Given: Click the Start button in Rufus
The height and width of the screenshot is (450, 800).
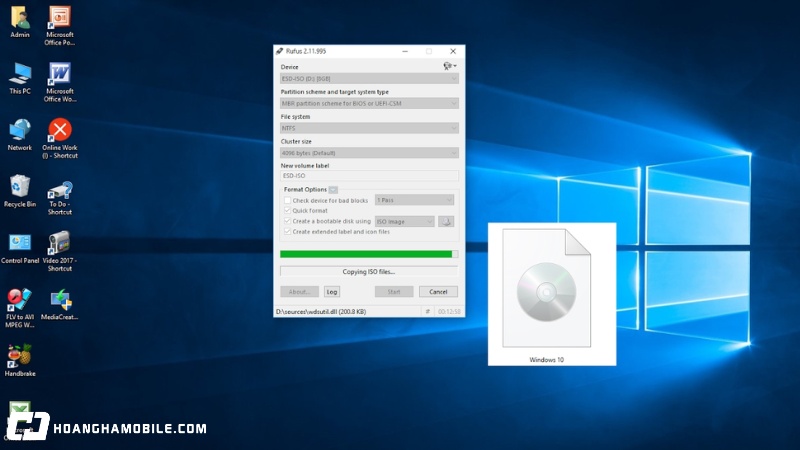Looking at the screenshot, I should coord(394,292).
